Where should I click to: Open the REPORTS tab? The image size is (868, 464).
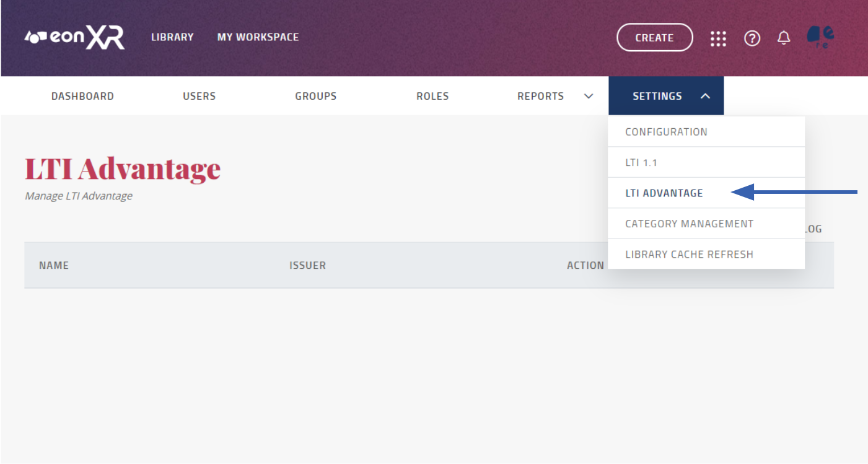(540, 96)
